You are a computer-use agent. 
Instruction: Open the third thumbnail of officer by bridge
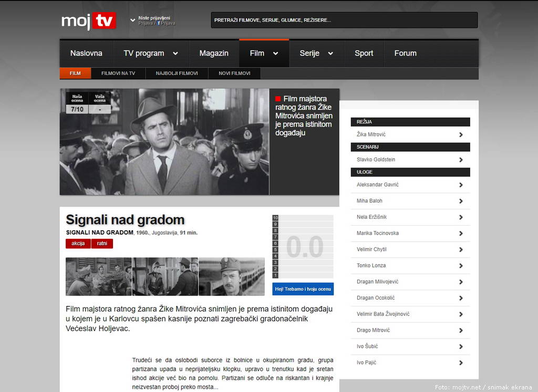coord(232,277)
